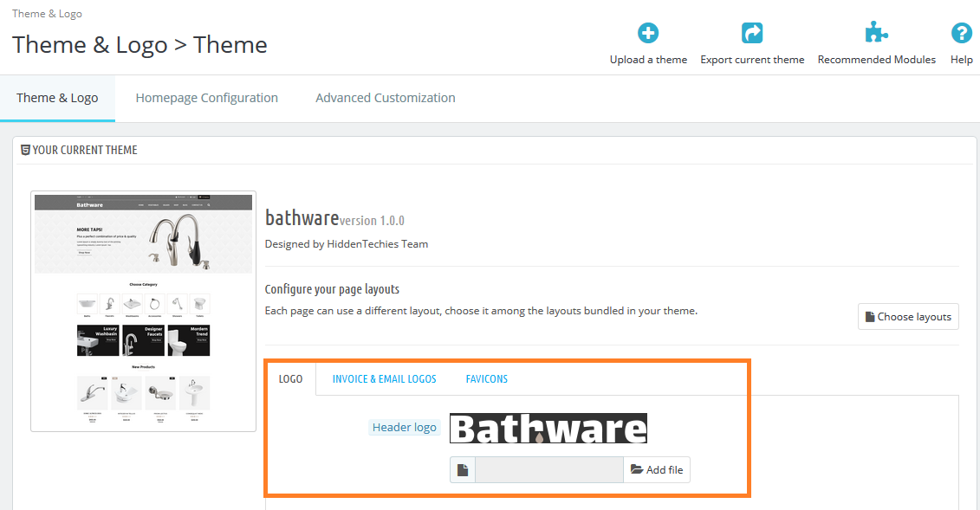Switch to Invoice & Email Logos tab
The height and width of the screenshot is (510, 980).
(384, 379)
